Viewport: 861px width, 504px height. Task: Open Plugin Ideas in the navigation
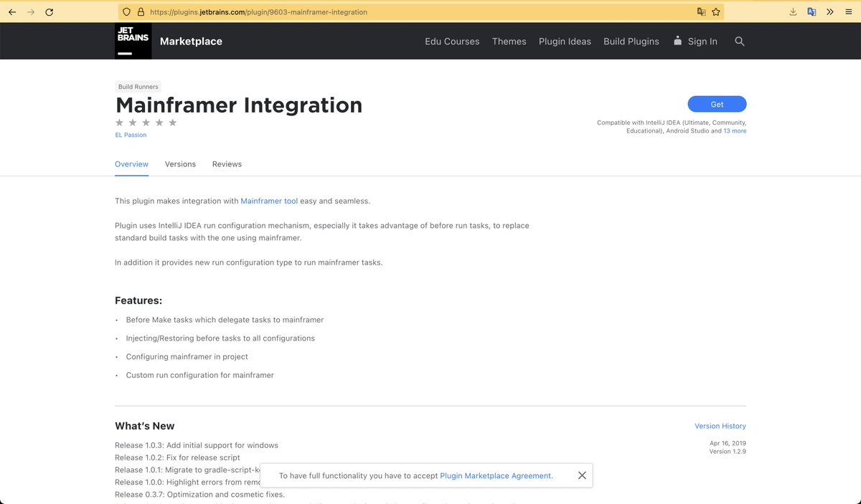(565, 42)
